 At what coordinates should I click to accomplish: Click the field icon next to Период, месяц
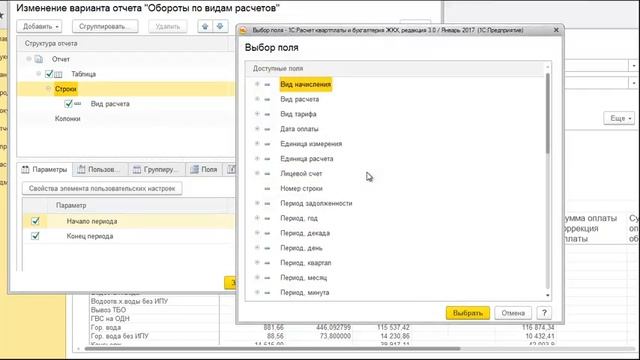[x=267, y=278]
